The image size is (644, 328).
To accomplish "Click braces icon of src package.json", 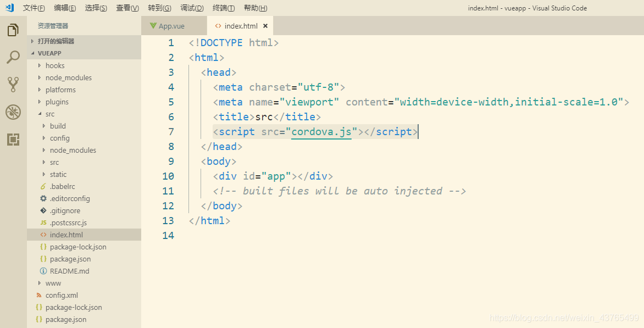I will click(43, 259).
